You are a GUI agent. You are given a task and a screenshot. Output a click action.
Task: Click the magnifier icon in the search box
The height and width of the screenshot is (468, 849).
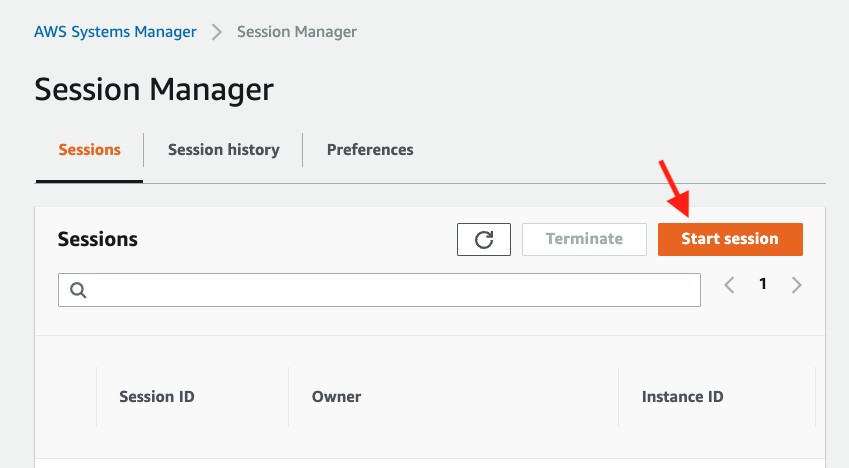(x=78, y=290)
